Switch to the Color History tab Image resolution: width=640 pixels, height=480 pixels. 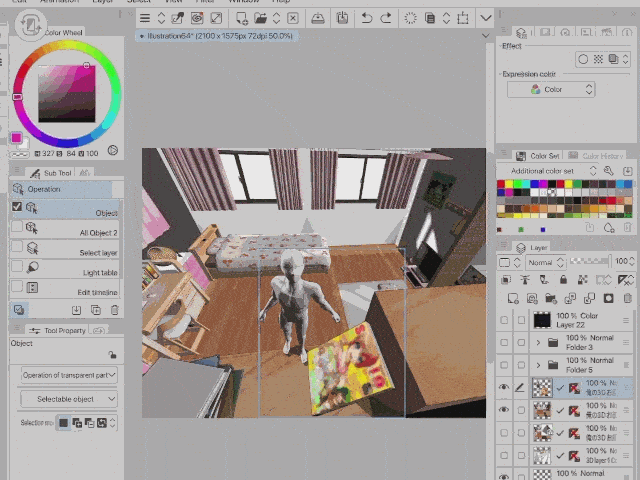596,156
